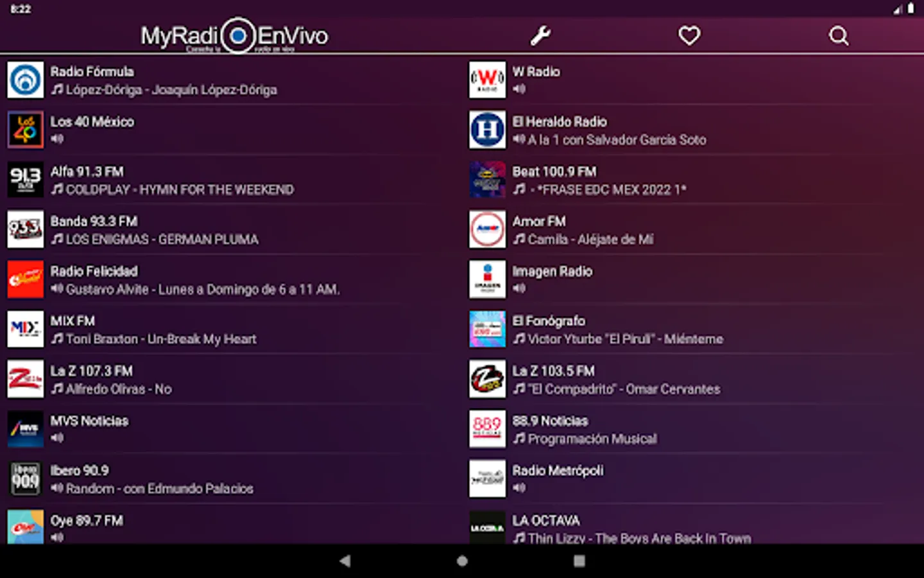
Task: Tap 'LOS ENIGMAS - GERMAN PLUMA' text
Action: pos(162,240)
